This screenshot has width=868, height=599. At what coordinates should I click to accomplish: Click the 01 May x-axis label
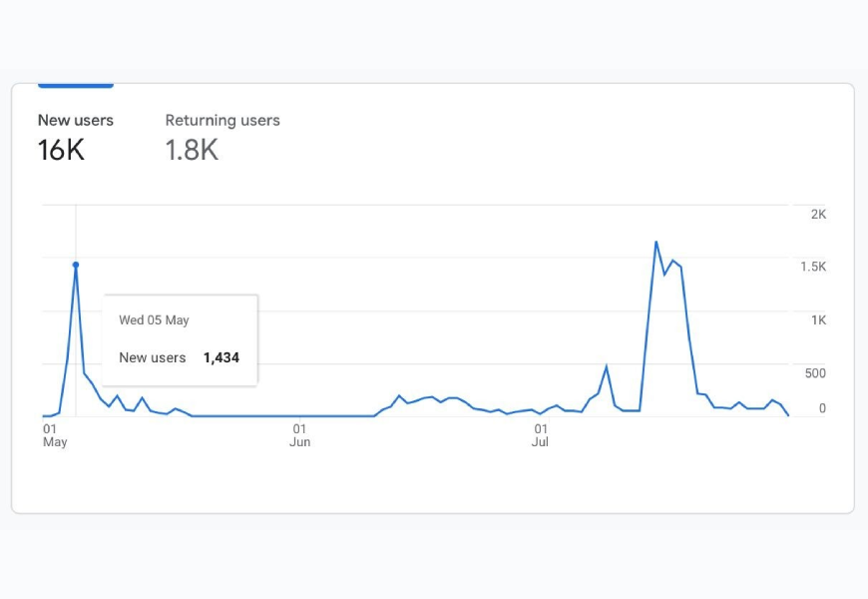[54, 435]
